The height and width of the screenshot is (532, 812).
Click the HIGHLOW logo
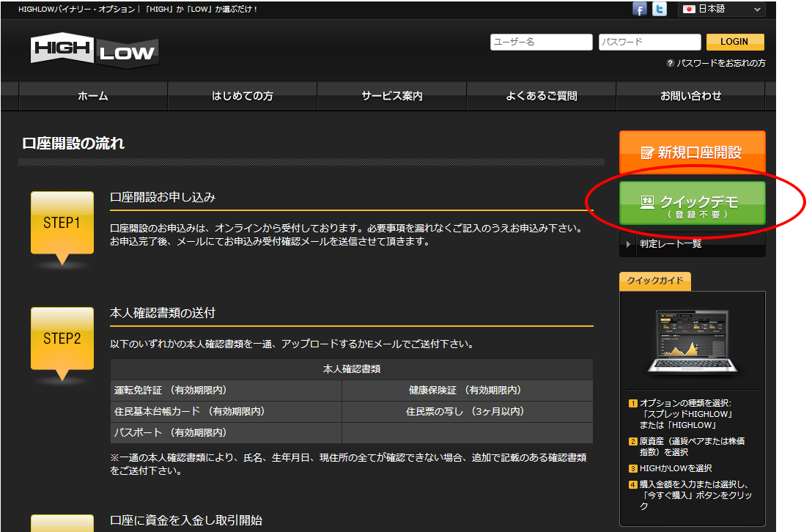click(94, 52)
